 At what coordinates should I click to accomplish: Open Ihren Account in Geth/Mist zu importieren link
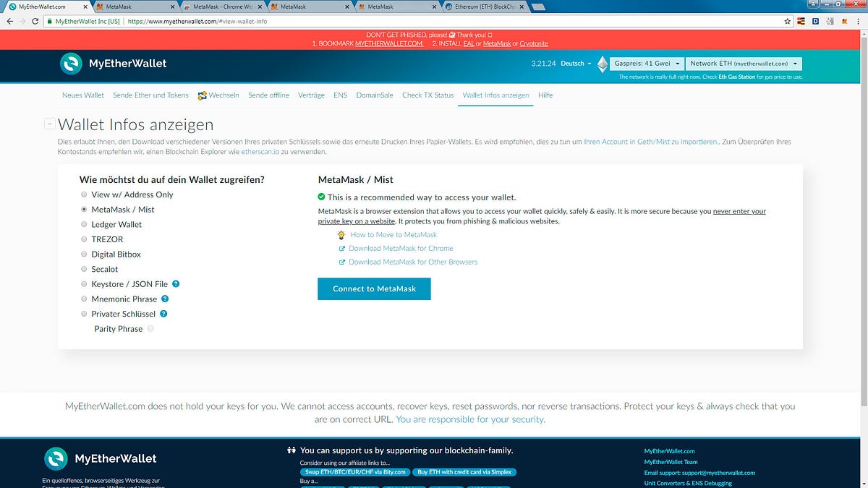pyautogui.click(x=651, y=142)
